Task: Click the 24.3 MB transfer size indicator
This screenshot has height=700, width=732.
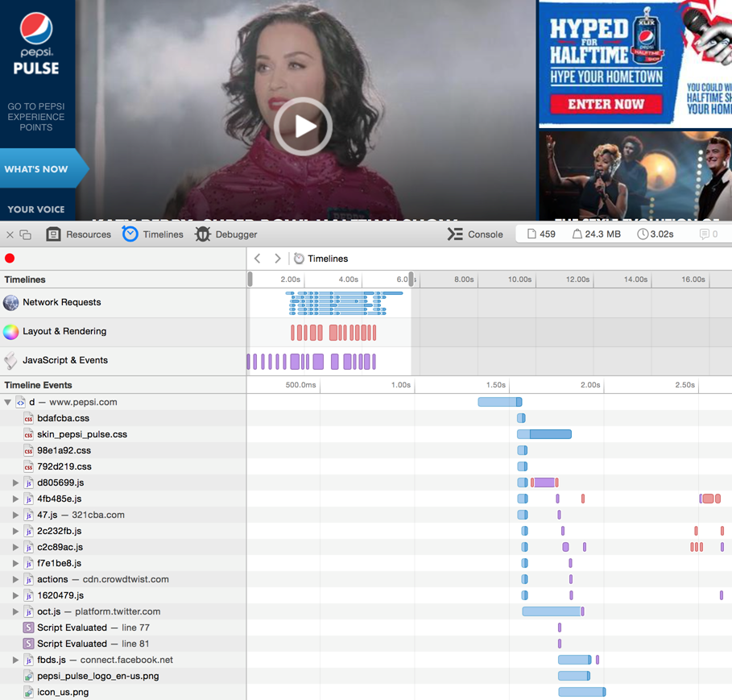Action: [597, 234]
